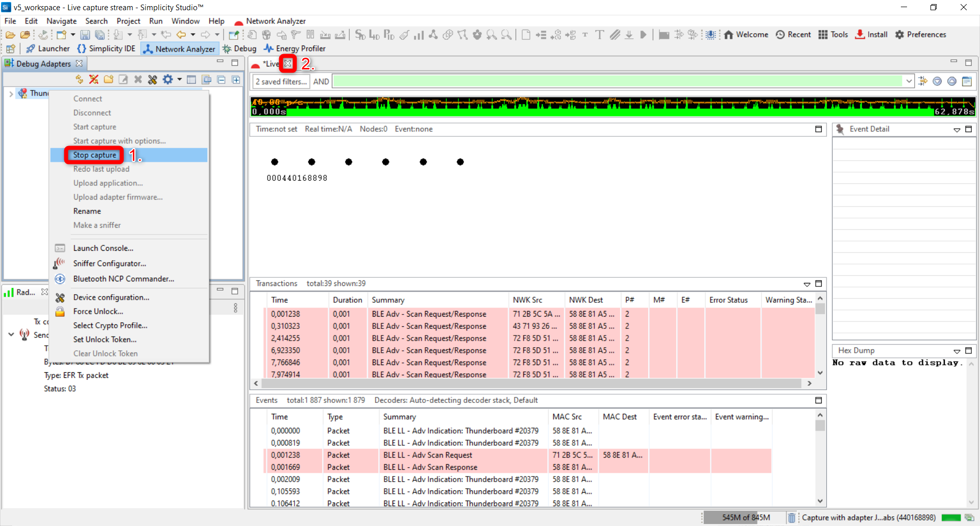This screenshot has height=526, width=980.
Task: Close the *Live capture editor tab
Action: pos(288,63)
